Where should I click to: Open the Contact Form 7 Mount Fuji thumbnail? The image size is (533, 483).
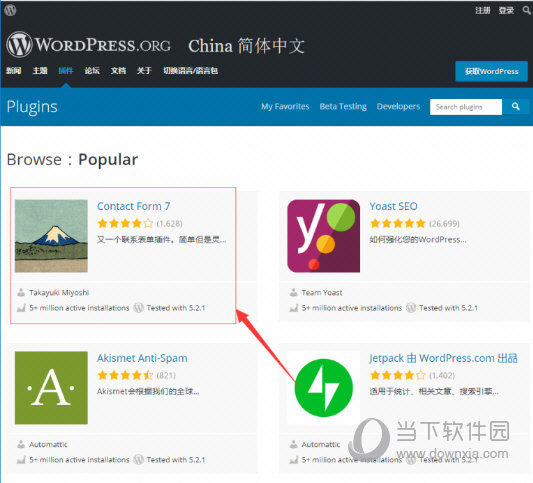[x=51, y=236]
